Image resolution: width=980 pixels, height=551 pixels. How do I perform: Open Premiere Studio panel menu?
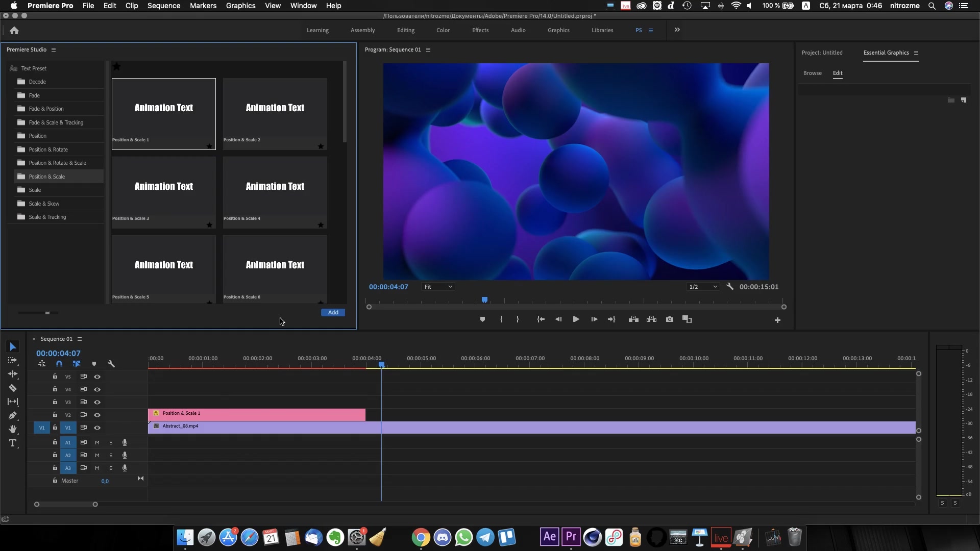pos(54,49)
